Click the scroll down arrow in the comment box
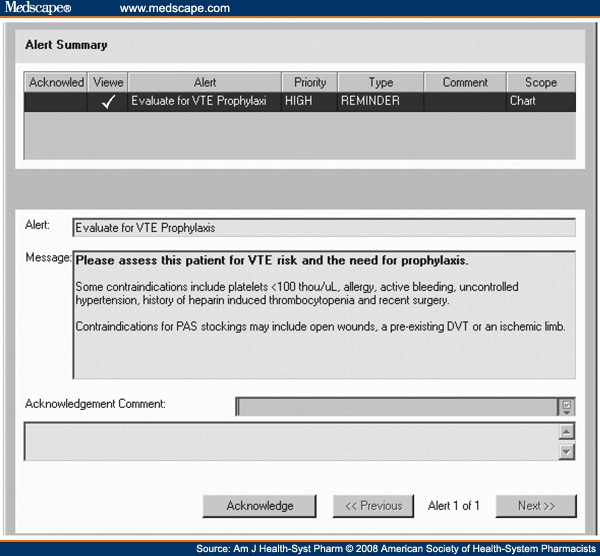 point(567,451)
